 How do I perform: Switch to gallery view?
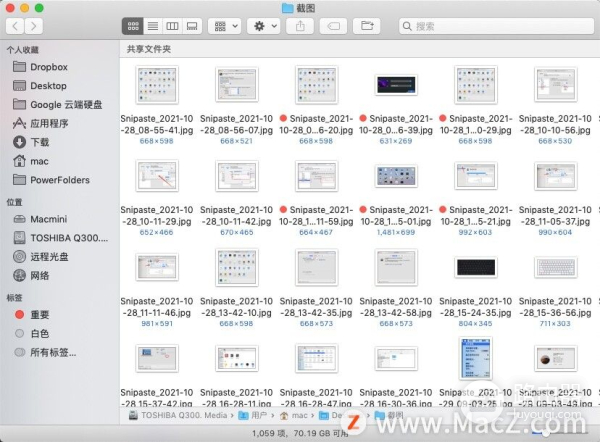pos(192,26)
